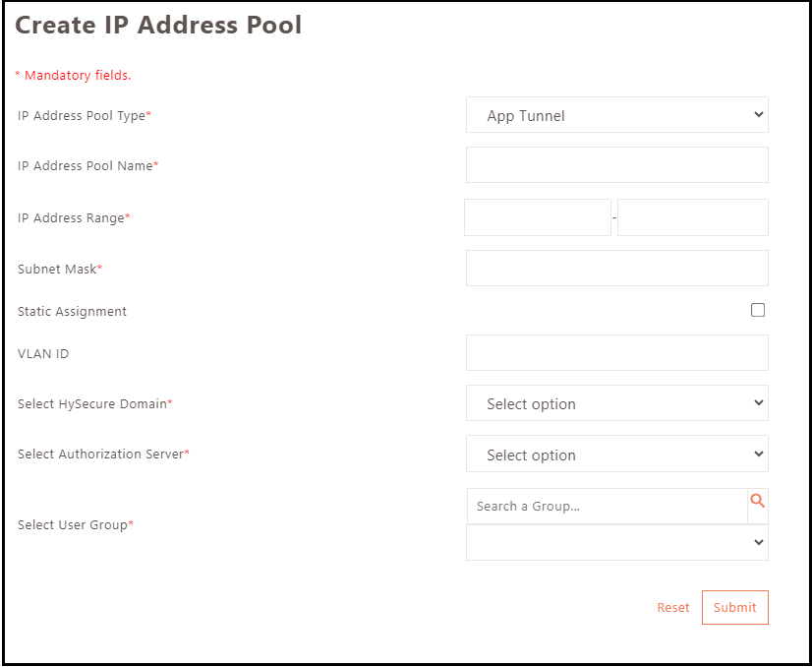Click the Reset link
Image resolution: width=812 pixels, height=667 pixels.
click(673, 608)
